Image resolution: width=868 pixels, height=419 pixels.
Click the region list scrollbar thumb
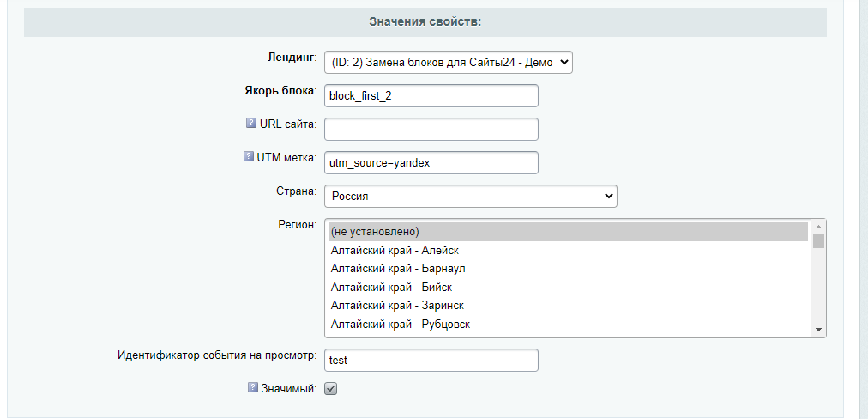pyautogui.click(x=818, y=240)
